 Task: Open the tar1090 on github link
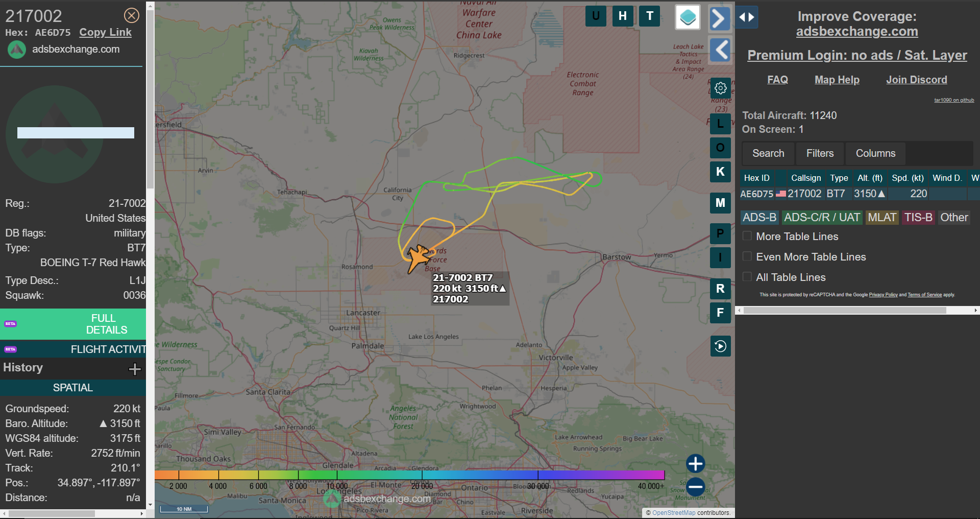[954, 100]
